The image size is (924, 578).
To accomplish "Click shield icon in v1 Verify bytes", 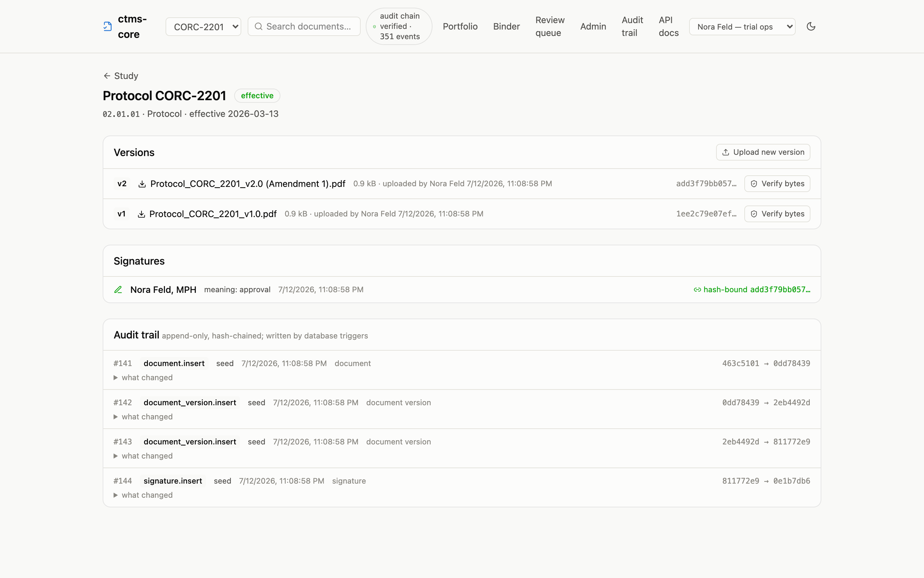I will pyautogui.click(x=754, y=214).
